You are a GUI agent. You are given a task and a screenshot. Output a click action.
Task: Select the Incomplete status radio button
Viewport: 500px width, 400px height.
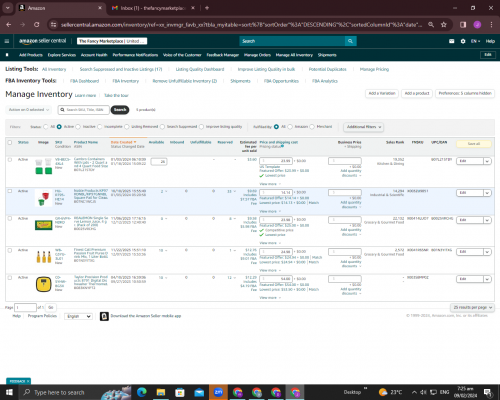(x=100, y=127)
